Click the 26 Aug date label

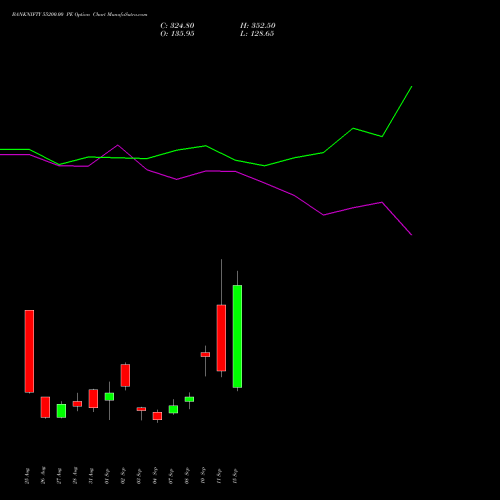pos(43,476)
